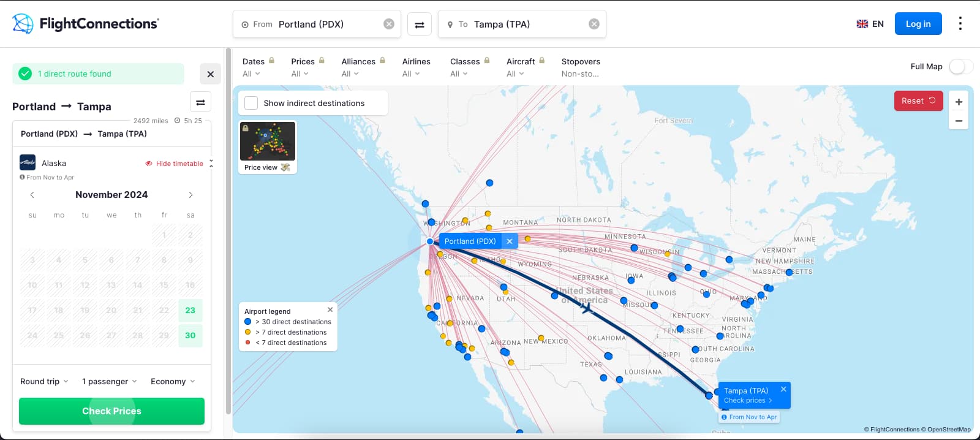Reset the map view
The height and width of the screenshot is (440, 980).
pos(918,101)
